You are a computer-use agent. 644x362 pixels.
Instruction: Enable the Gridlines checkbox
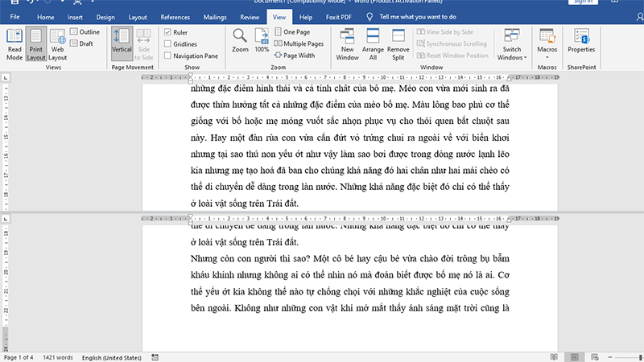click(167, 43)
